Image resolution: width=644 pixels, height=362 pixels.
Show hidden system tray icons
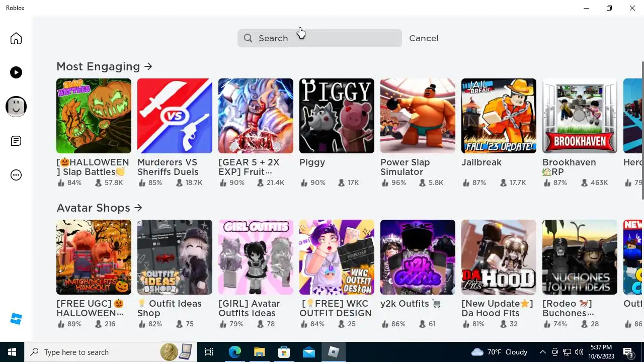pos(542,352)
